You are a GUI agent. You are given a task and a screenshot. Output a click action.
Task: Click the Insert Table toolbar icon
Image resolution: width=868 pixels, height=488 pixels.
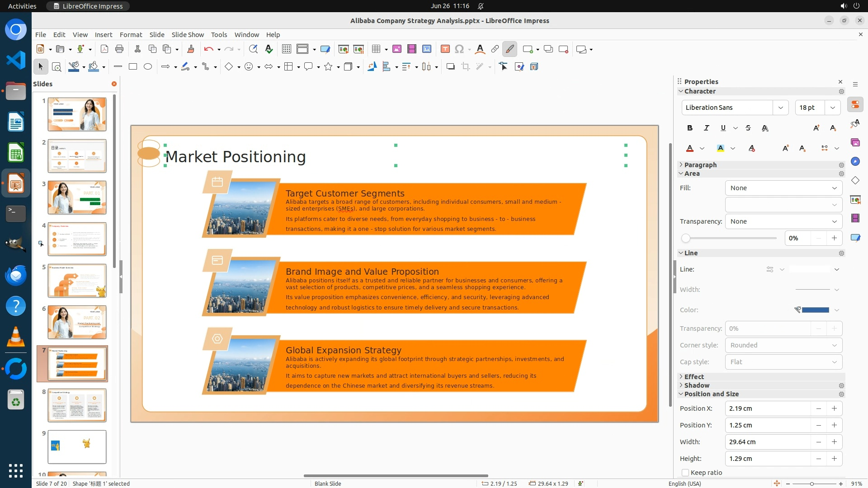(376, 49)
